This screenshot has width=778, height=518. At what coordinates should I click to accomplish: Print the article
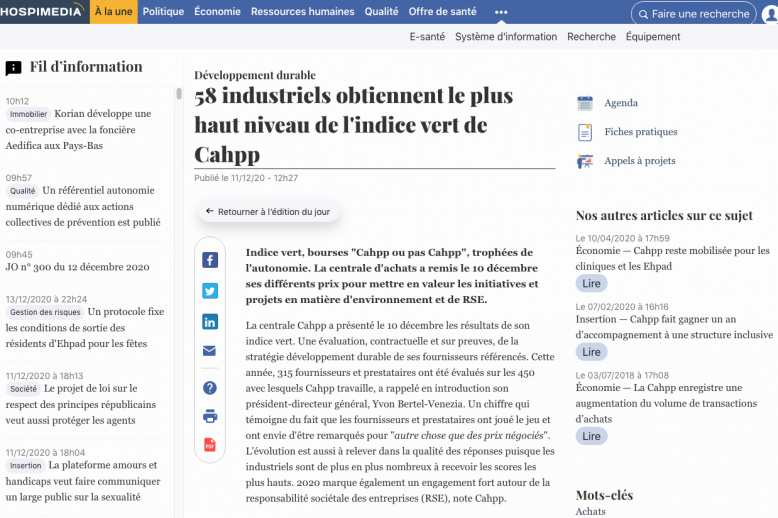pyautogui.click(x=210, y=416)
